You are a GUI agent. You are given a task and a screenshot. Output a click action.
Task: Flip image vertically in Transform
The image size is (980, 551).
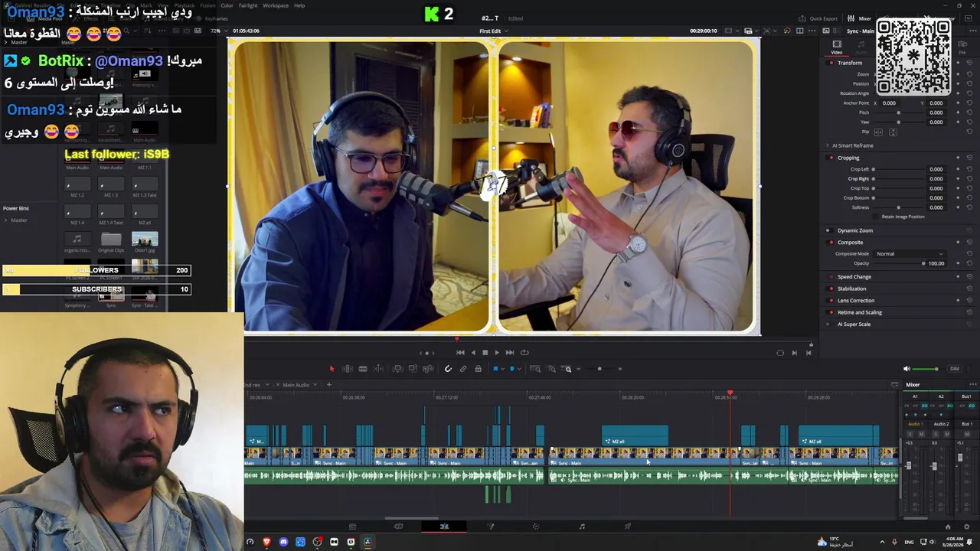893,132
